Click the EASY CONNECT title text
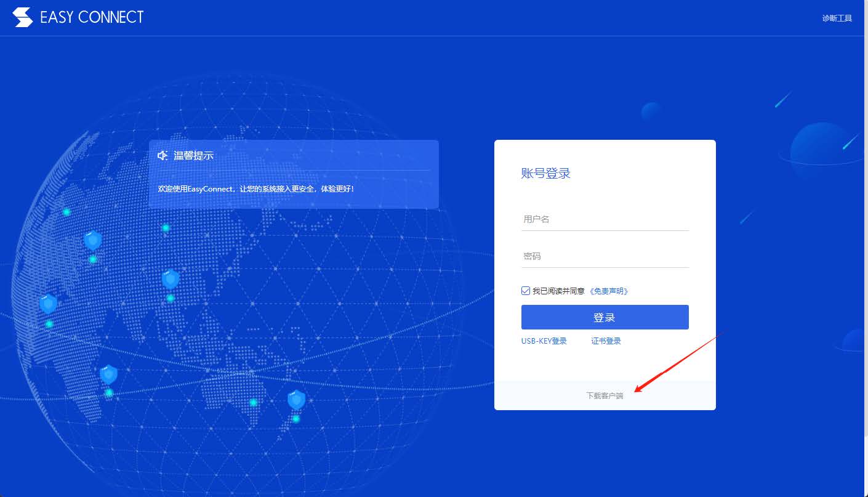Screen dimensions: 868x497 click(92, 17)
